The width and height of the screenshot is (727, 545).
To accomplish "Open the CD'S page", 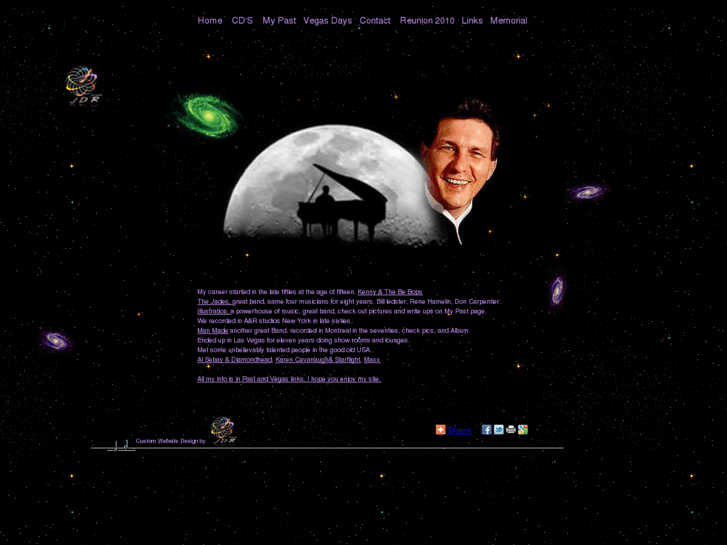I will pyautogui.click(x=242, y=20).
